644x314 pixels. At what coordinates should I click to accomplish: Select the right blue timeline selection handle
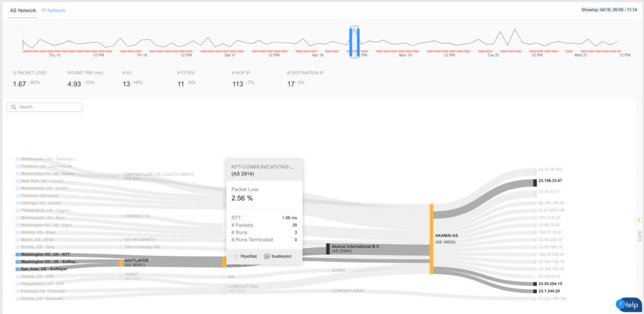coord(358,42)
